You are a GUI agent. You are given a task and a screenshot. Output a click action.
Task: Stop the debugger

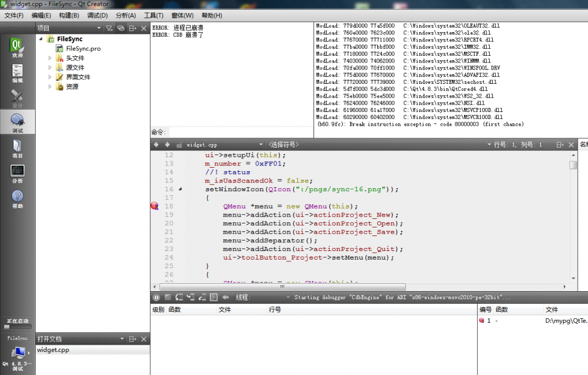tap(168, 297)
